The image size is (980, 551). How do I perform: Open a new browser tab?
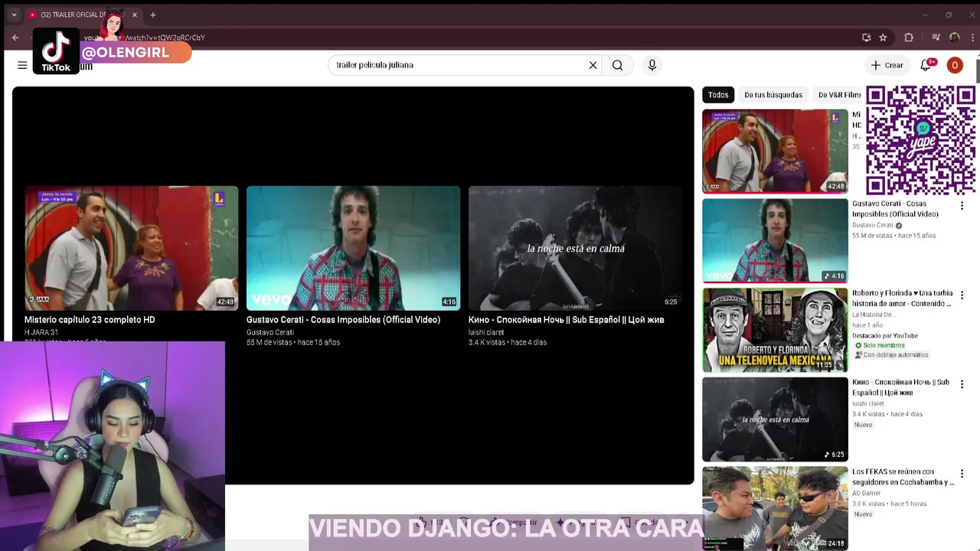tap(153, 15)
